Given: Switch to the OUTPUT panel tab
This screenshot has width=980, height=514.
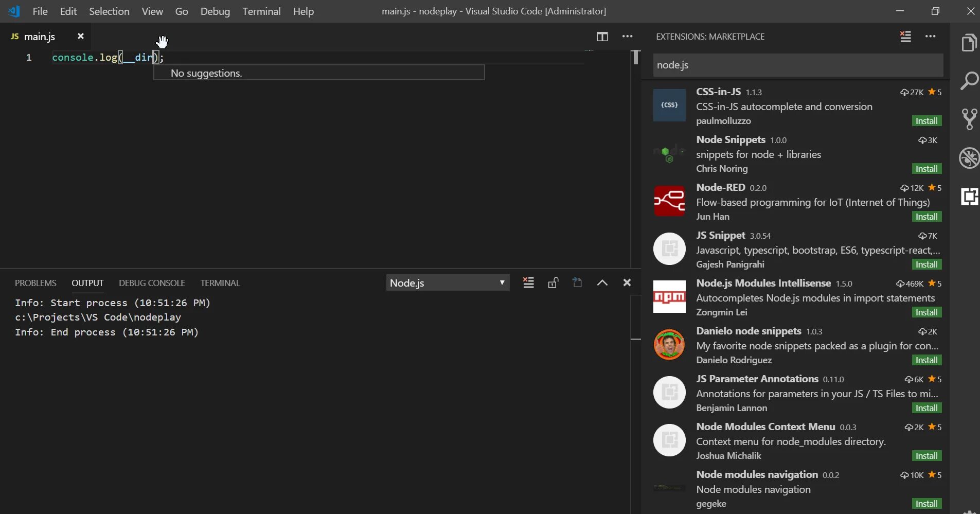Looking at the screenshot, I should (x=87, y=283).
